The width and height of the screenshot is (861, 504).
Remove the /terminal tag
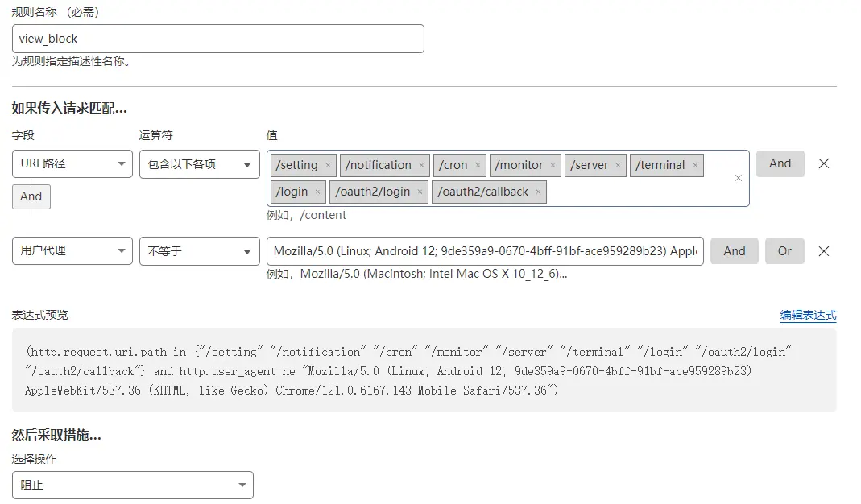(x=695, y=165)
